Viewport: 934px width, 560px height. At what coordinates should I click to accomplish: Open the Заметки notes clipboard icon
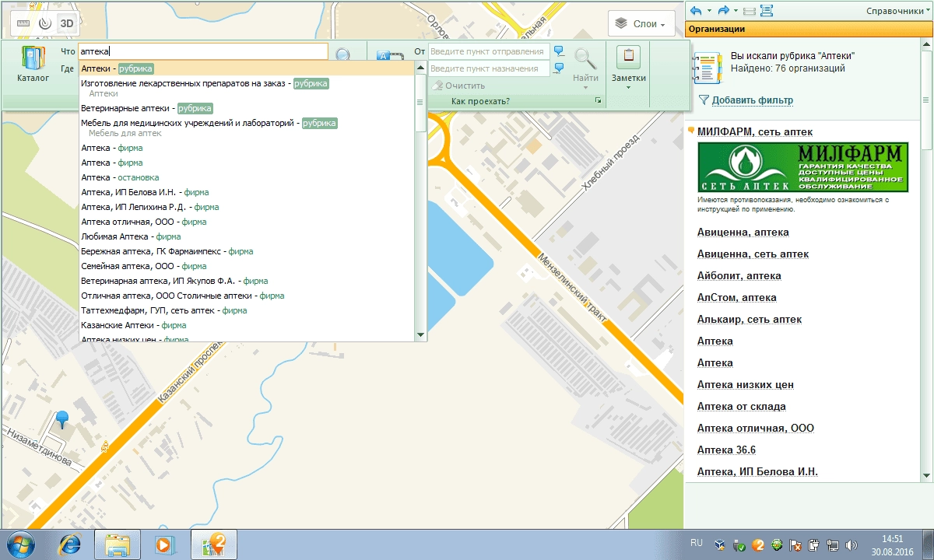(x=628, y=56)
